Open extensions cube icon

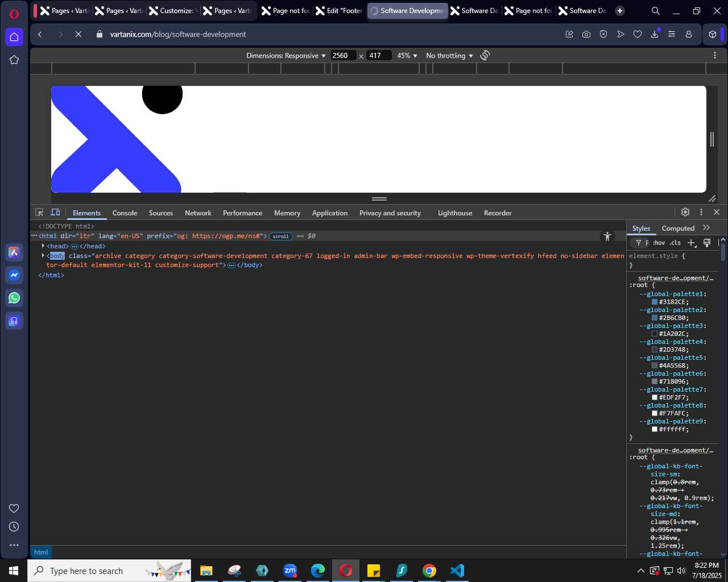pyautogui.click(x=713, y=34)
